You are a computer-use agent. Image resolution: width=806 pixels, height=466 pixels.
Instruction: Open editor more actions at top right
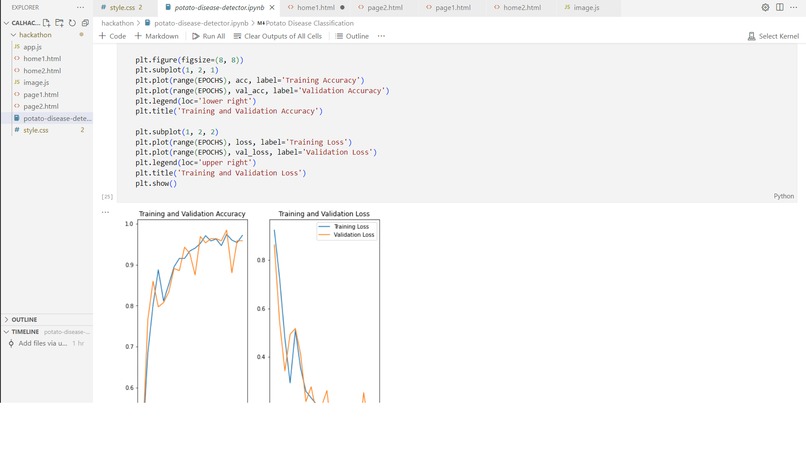tap(794, 7)
